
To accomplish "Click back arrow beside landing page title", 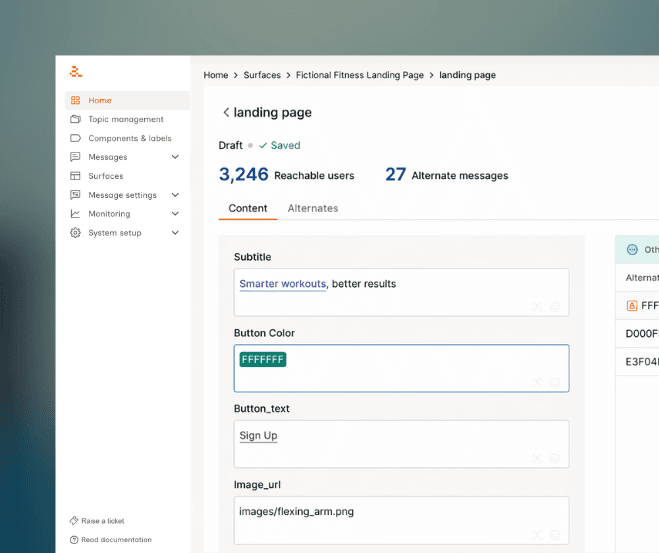I will click(x=226, y=113).
